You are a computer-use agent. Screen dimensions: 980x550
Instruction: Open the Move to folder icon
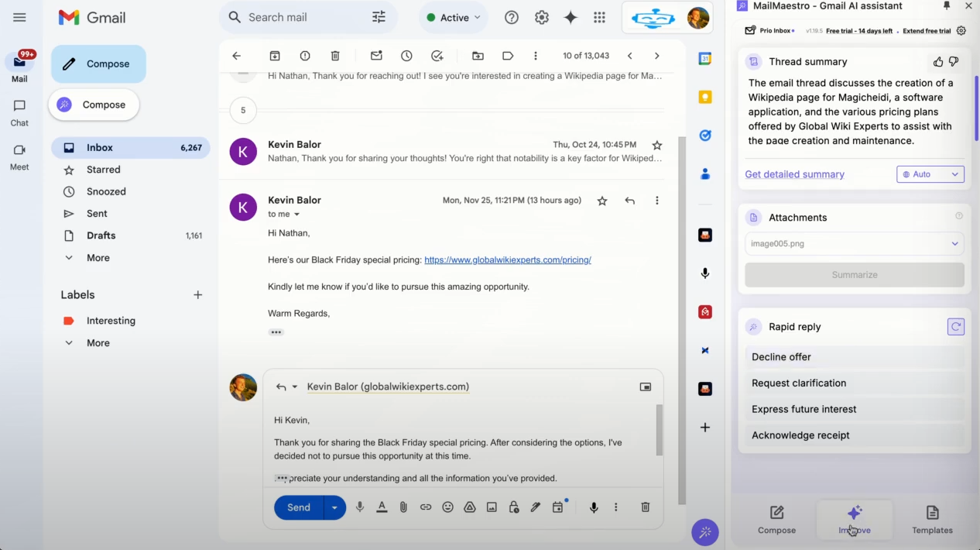click(x=478, y=56)
